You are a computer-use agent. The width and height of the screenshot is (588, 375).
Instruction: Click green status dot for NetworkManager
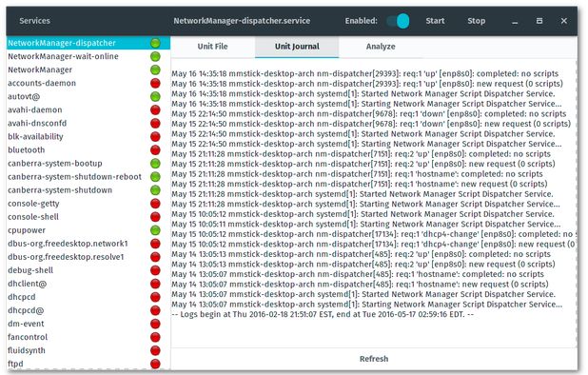155,69
